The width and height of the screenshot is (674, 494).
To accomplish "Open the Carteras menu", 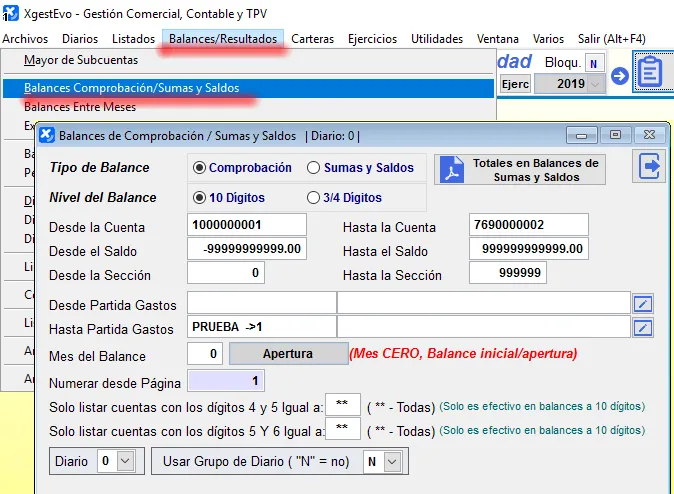I will point(312,39).
